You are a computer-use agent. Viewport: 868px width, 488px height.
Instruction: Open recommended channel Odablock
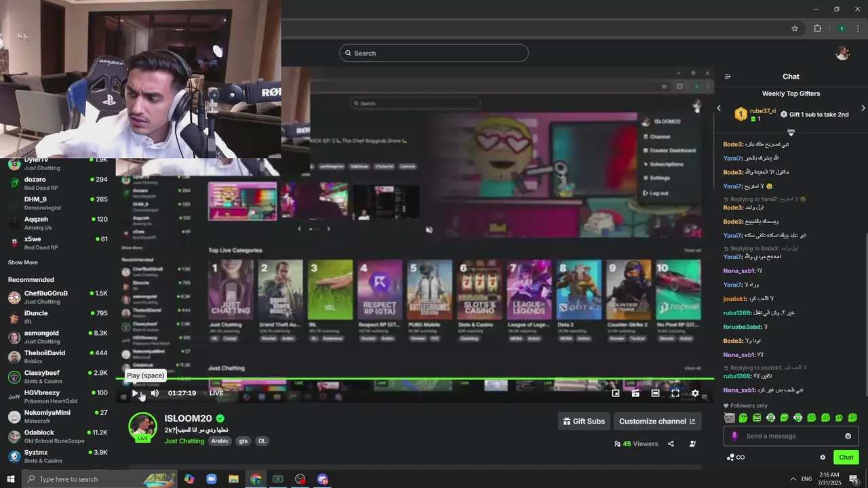click(x=58, y=436)
